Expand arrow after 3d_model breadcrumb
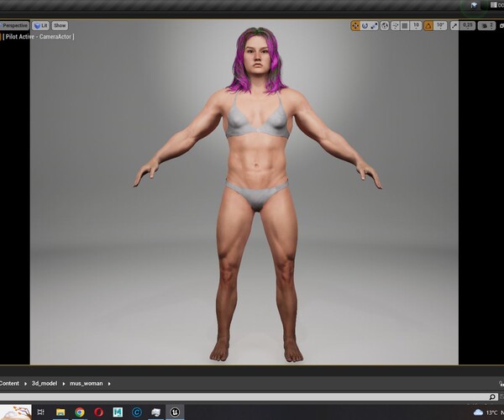 [x=64, y=384]
